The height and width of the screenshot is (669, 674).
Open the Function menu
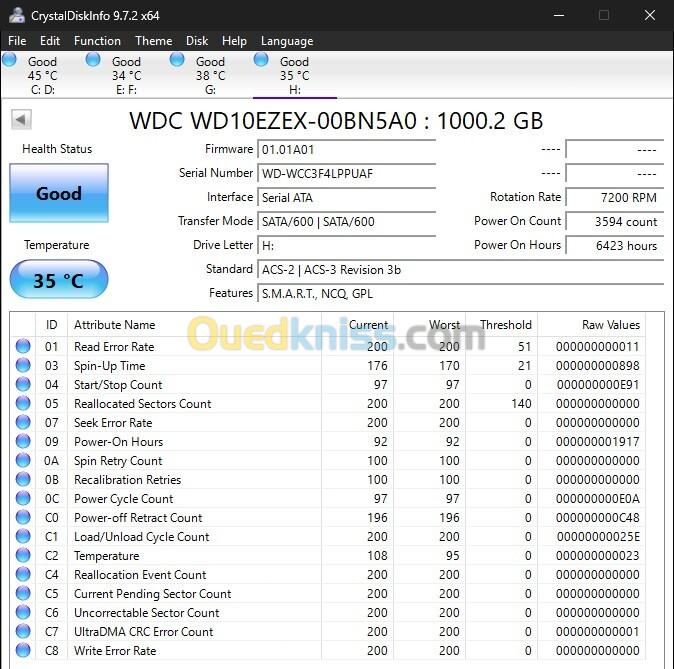[x=97, y=41]
